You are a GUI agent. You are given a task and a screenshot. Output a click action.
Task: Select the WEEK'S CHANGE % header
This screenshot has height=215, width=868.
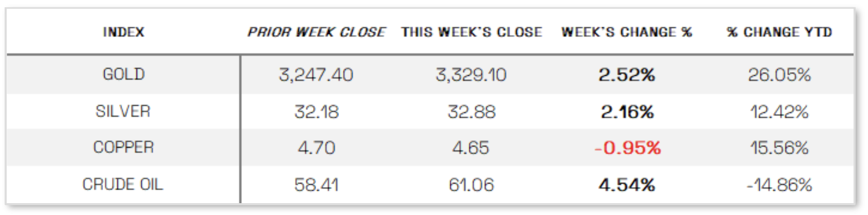(x=627, y=32)
